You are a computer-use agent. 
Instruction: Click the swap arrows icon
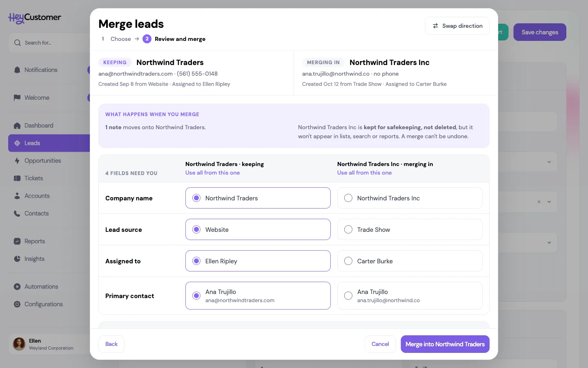[435, 26]
